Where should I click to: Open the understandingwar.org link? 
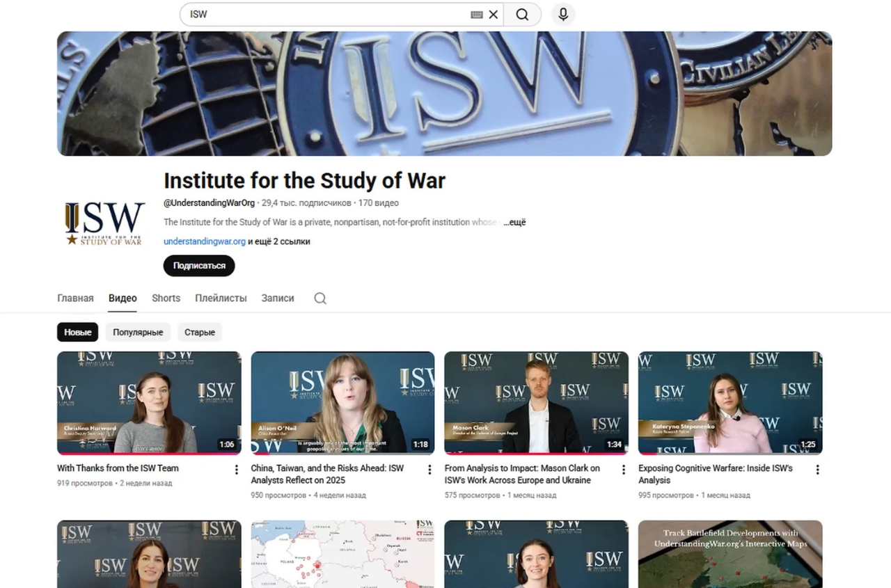click(205, 241)
